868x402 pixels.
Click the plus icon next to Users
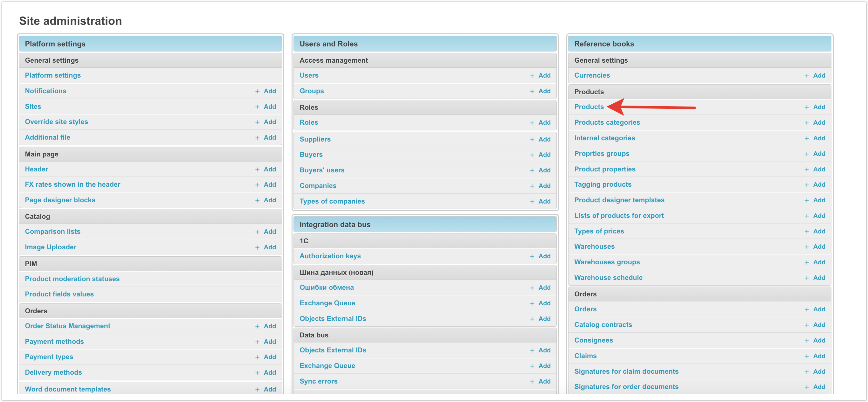point(532,76)
